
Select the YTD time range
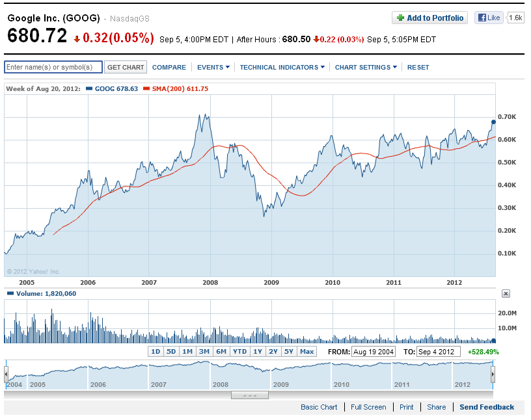coord(240,352)
